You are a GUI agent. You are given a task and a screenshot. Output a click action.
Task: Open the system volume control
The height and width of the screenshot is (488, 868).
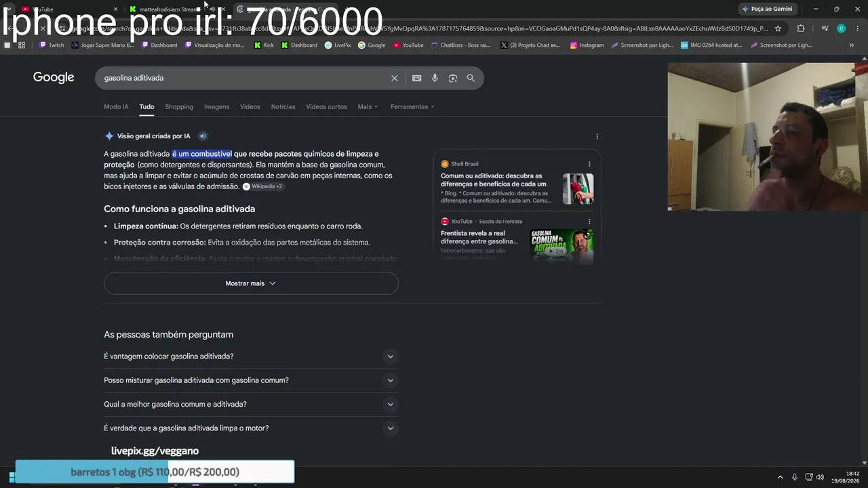coord(820,477)
